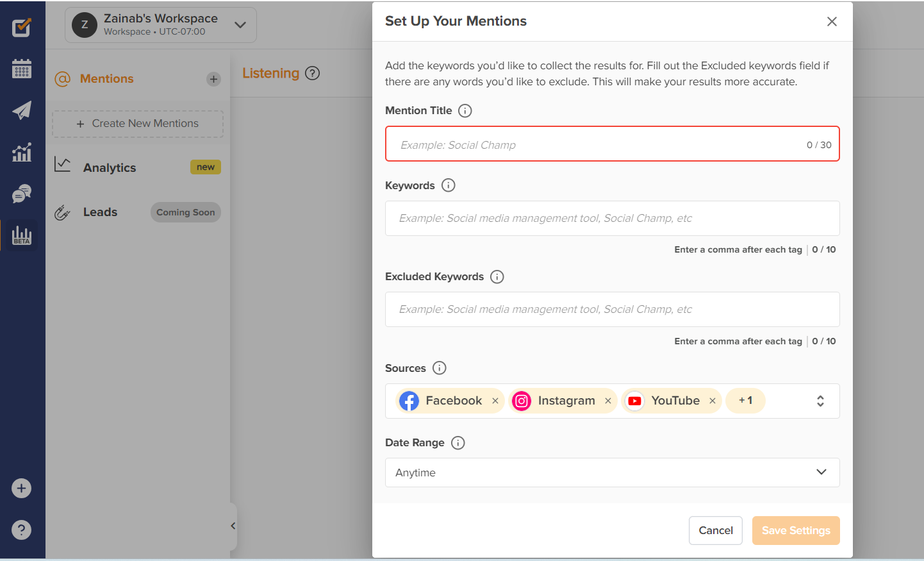This screenshot has width=924, height=561.
Task: Click the info icon next to Keywords
Action: [x=449, y=185]
